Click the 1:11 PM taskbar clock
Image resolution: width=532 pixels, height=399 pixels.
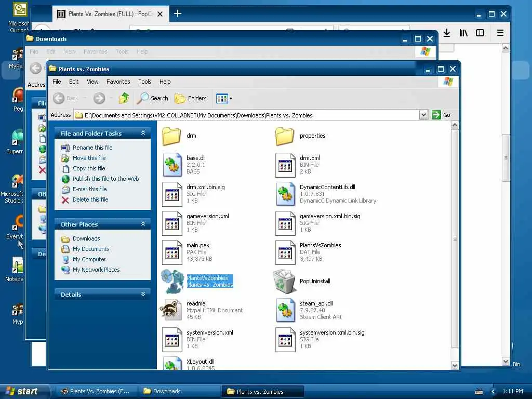513,391
